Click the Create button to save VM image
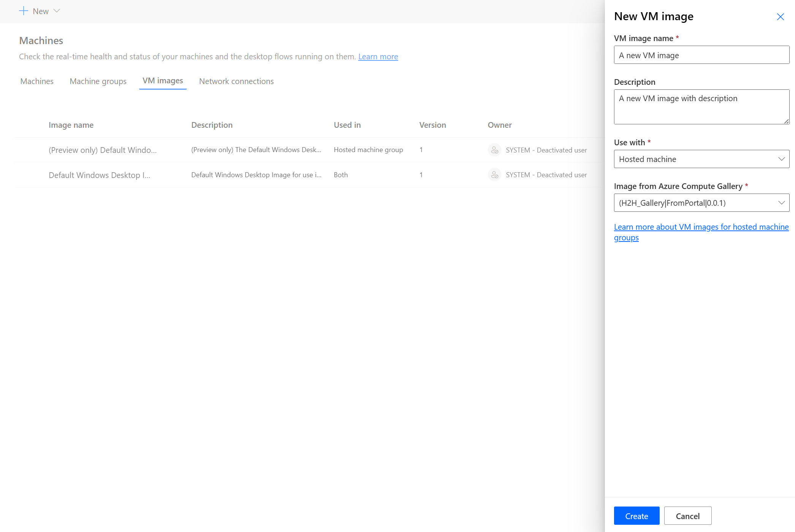Image resolution: width=795 pixels, height=532 pixels. tap(636, 516)
